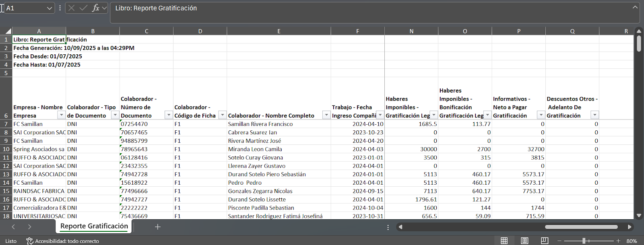Select cell 'Gonzales Zegarra Nicolas'
The image size is (644, 245).
pyautogui.click(x=279, y=191)
